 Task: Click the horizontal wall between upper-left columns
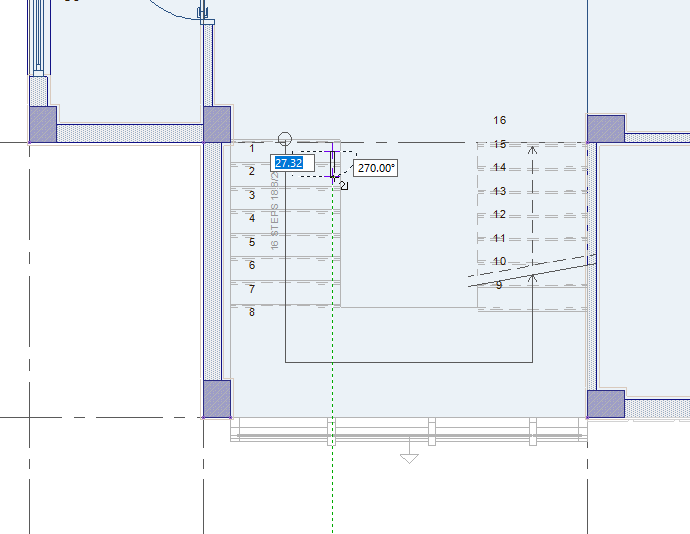click(x=130, y=133)
